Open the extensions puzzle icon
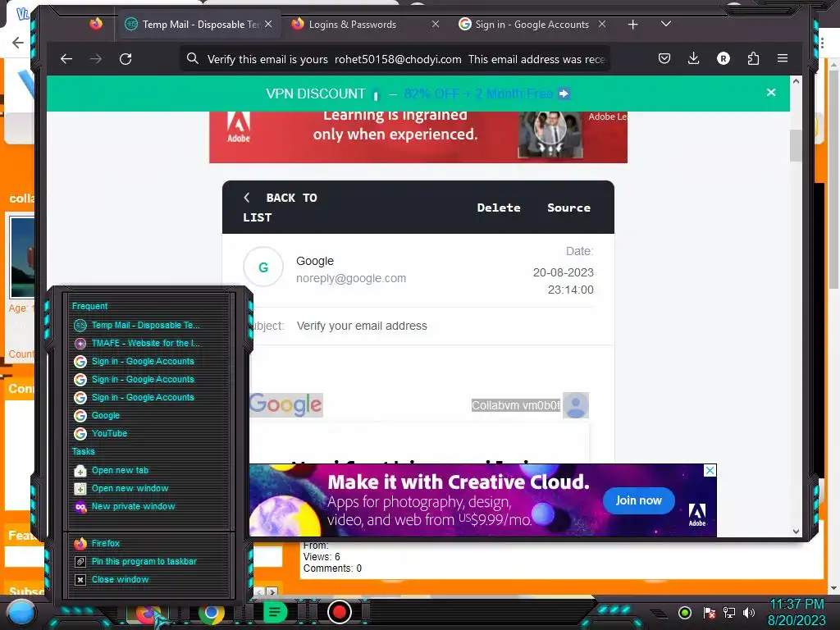 (x=753, y=58)
